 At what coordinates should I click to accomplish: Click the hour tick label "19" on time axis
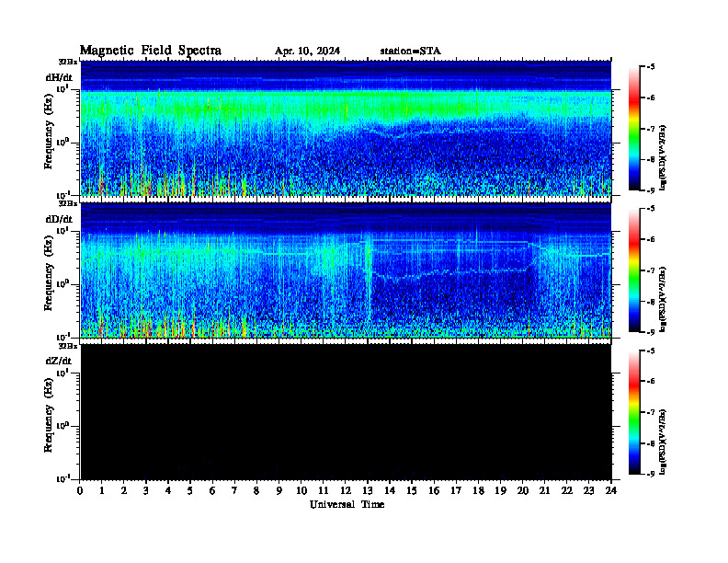click(500, 491)
